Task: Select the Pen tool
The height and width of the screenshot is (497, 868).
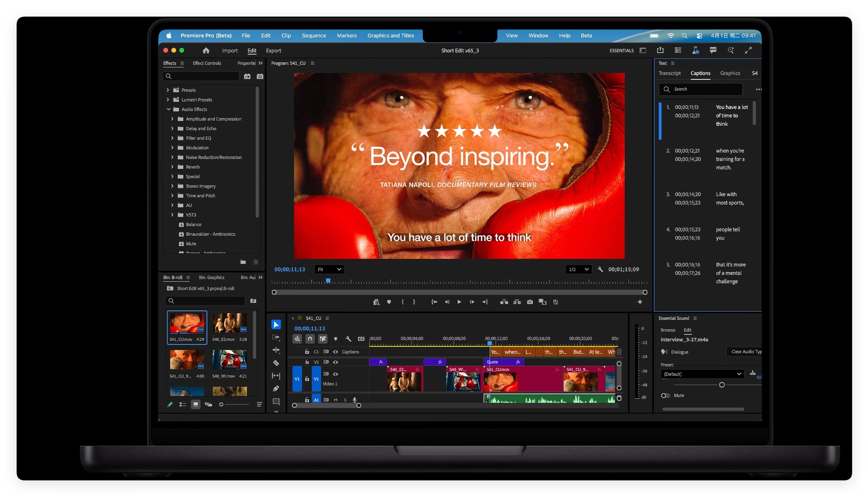Action: pyautogui.click(x=276, y=388)
